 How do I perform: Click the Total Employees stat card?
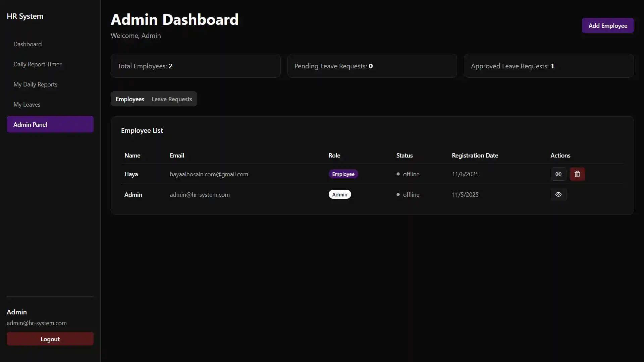click(195, 66)
